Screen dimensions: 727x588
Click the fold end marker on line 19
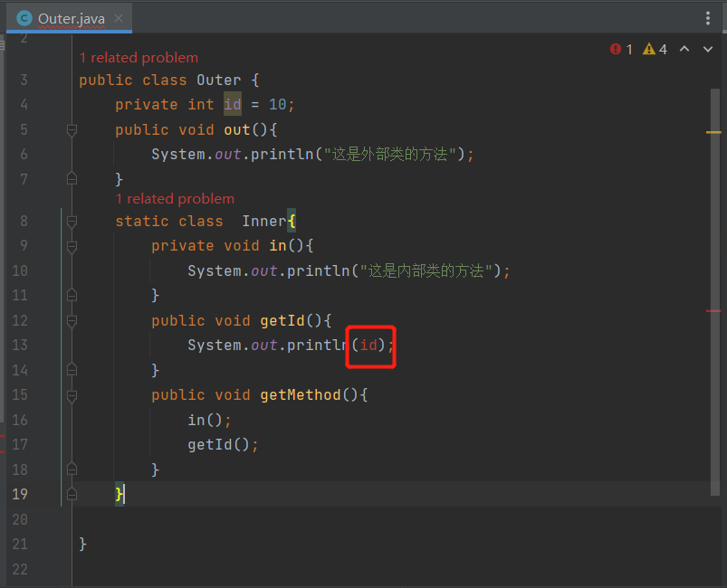tap(72, 495)
